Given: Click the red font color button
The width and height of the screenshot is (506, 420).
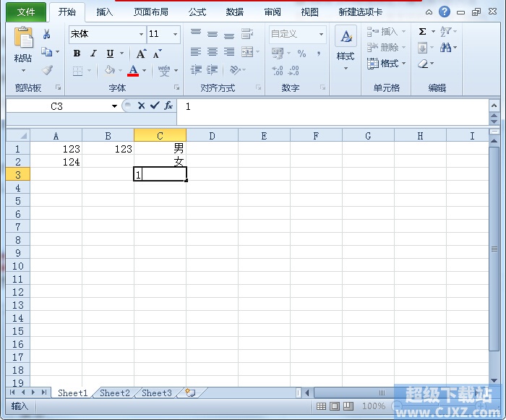Looking at the screenshot, I should [133, 71].
